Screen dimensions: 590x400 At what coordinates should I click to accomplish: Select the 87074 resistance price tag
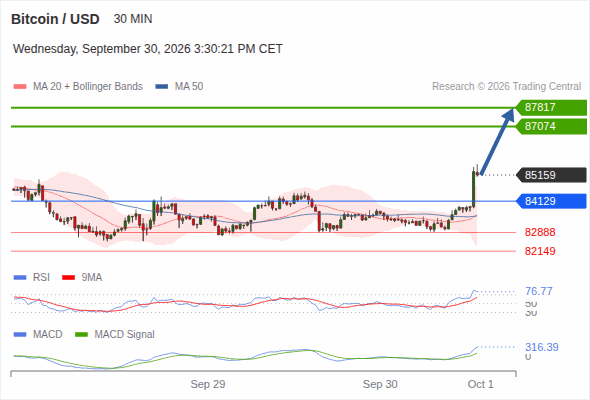coord(551,126)
